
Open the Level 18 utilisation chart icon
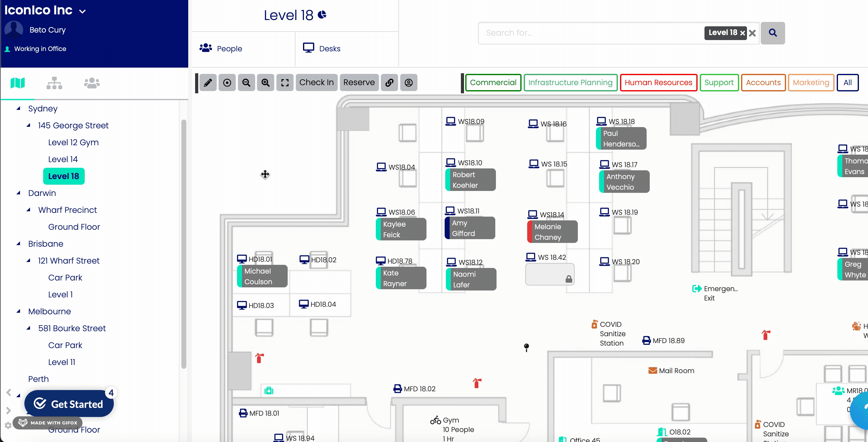[x=322, y=14]
